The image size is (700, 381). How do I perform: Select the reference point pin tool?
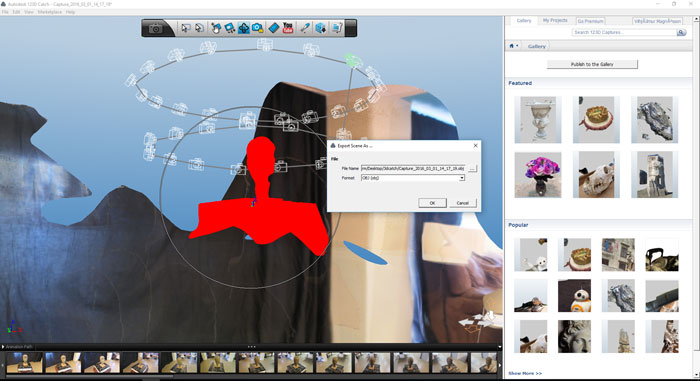click(x=305, y=28)
